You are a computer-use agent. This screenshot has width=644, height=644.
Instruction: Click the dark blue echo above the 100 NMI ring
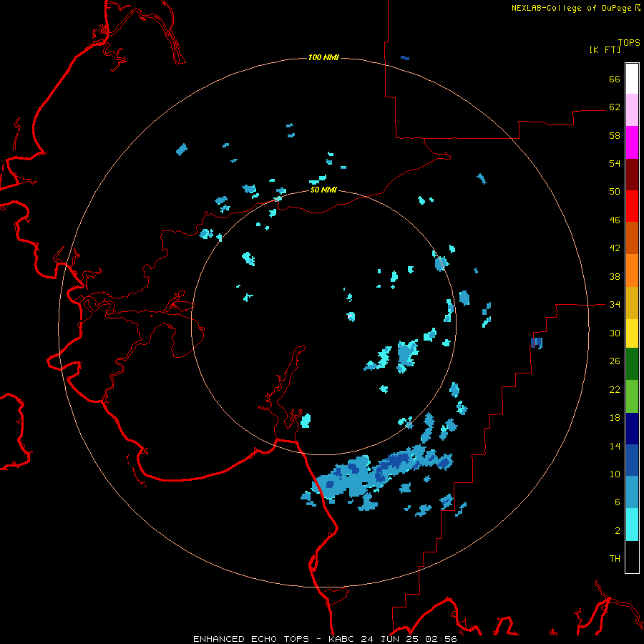(x=405, y=58)
